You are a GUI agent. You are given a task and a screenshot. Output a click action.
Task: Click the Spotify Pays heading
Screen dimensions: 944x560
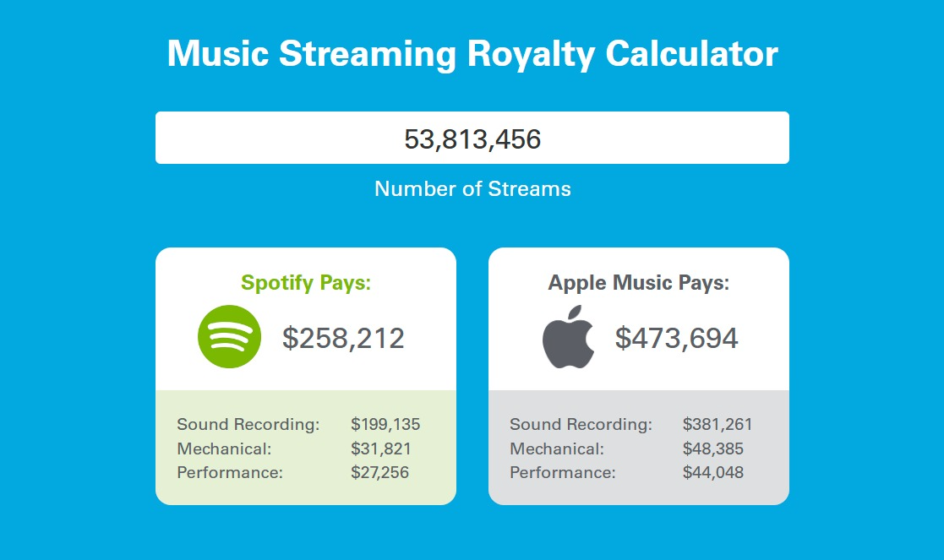306,283
